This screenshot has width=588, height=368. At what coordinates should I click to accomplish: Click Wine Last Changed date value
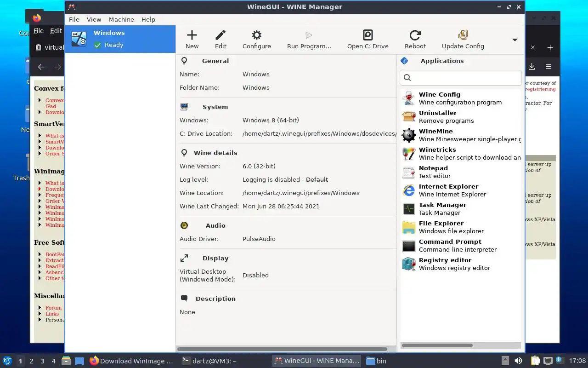click(x=281, y=206)
